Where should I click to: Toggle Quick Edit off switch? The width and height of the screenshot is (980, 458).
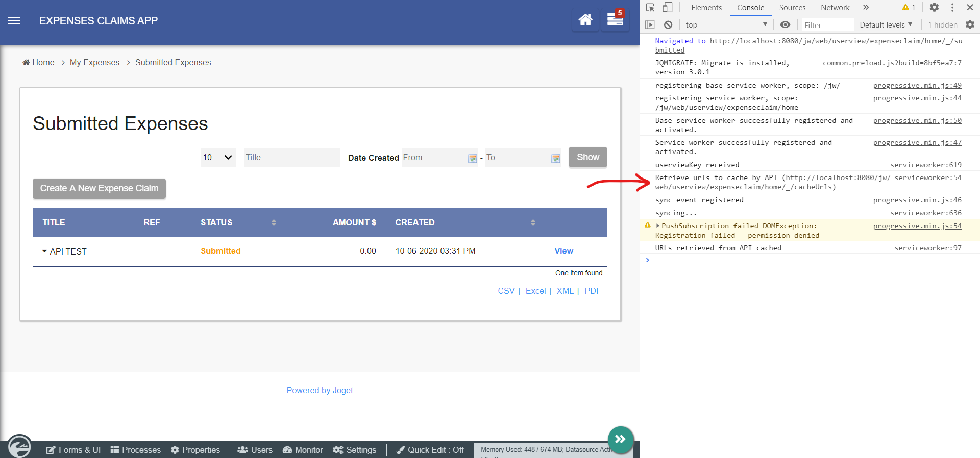430,450
